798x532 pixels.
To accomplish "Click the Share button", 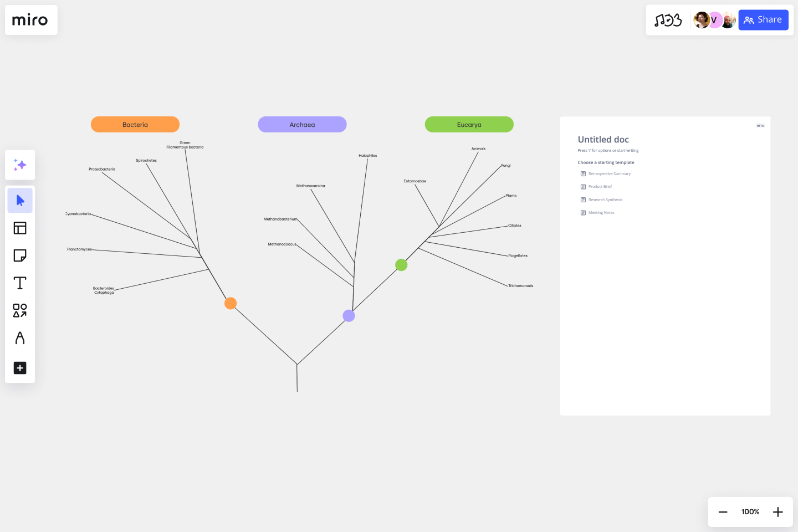I will click(x=763, y=20).
